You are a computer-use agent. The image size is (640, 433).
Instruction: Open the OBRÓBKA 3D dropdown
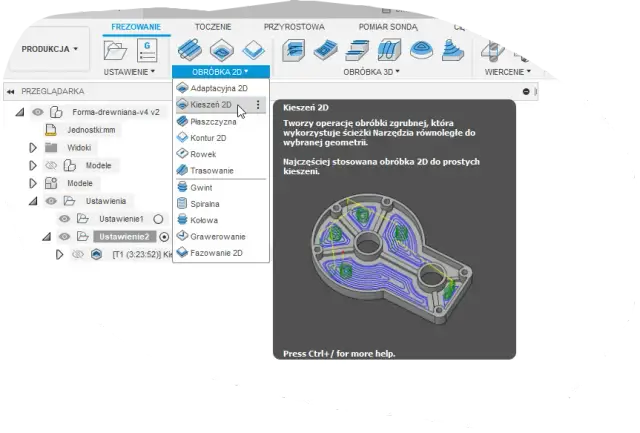pos(371,72)
